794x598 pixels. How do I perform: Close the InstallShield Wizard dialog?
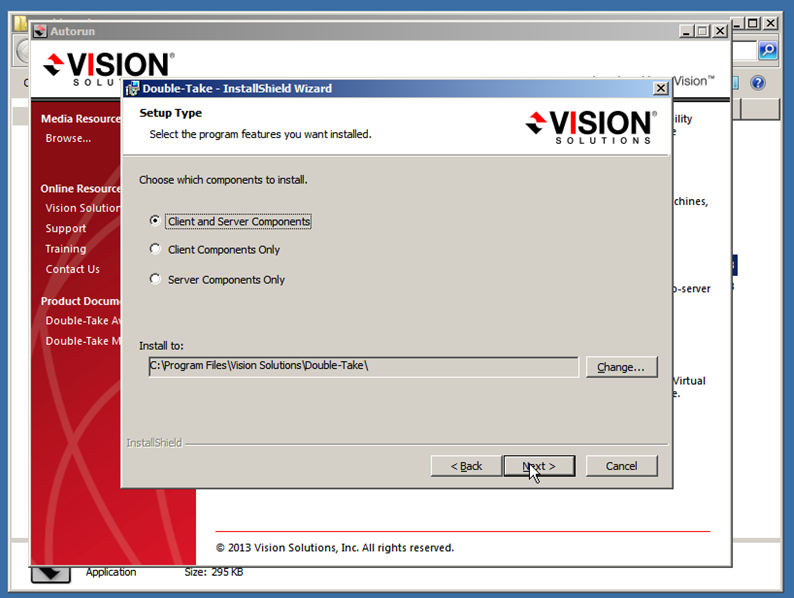click(661, 89)
